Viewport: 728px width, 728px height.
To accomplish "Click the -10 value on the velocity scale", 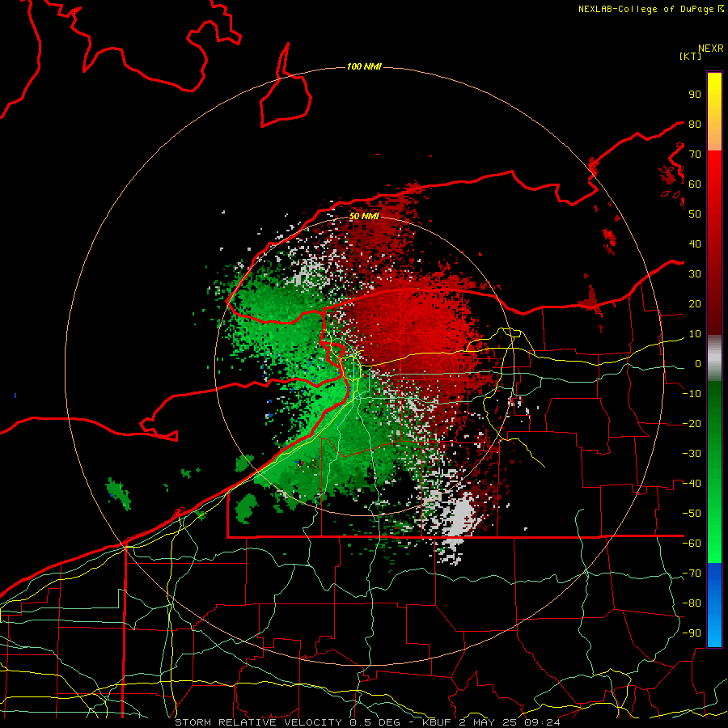I will click(x=692, y=394).
